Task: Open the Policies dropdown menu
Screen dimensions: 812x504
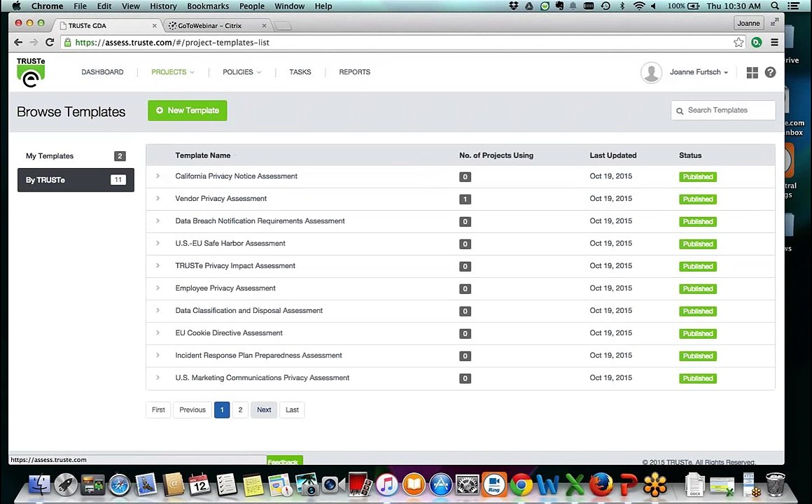Action: [x=241, y=72]
